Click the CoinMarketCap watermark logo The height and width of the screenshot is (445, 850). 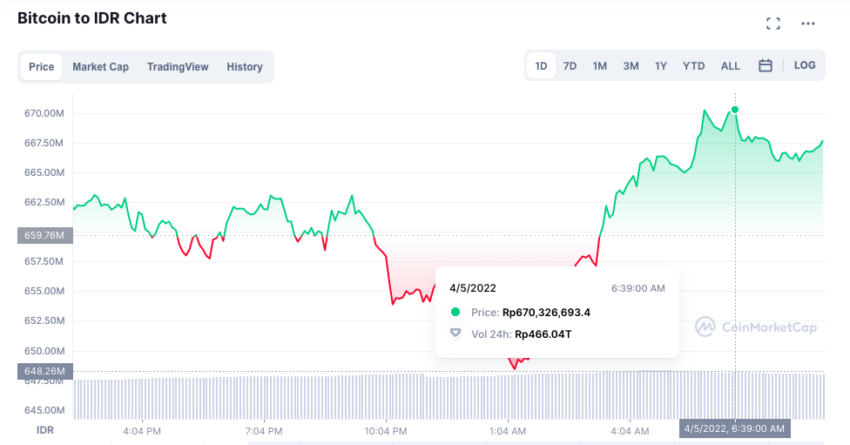point(756,327)
